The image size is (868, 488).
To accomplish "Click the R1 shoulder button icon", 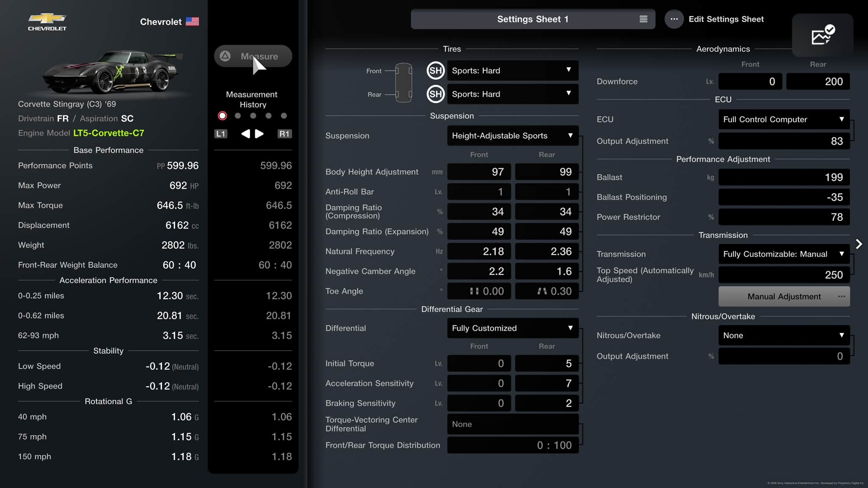I will [284, 134].
